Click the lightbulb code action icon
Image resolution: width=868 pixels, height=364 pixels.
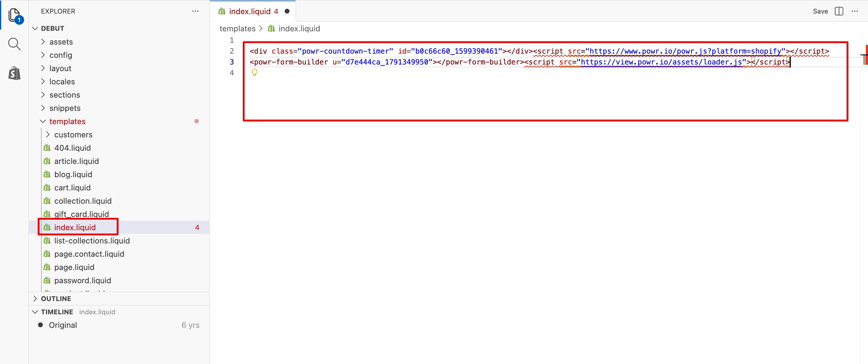point(255,72)
